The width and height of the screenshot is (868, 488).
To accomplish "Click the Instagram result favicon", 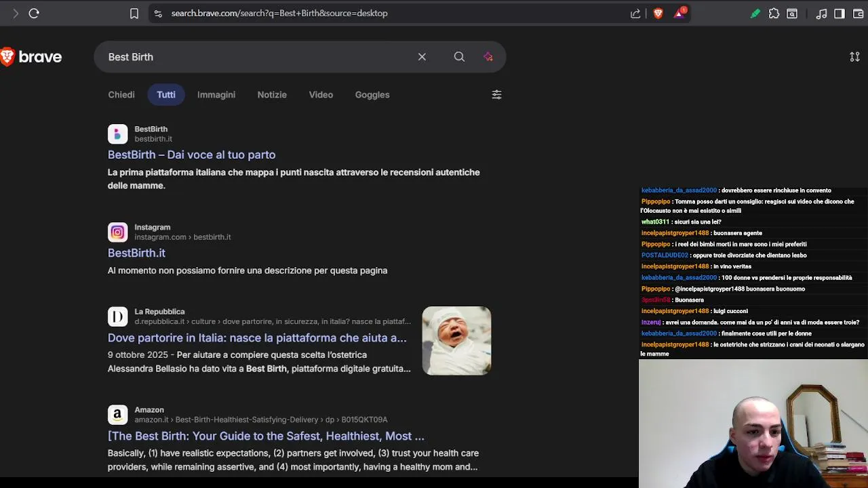I will point(117,232).
